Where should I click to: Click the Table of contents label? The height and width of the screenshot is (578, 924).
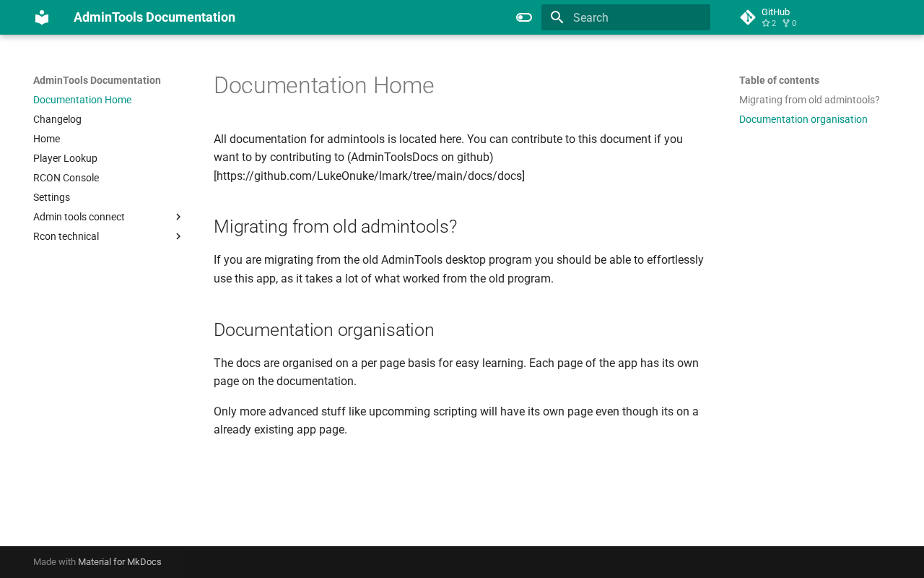click(779, 80)
